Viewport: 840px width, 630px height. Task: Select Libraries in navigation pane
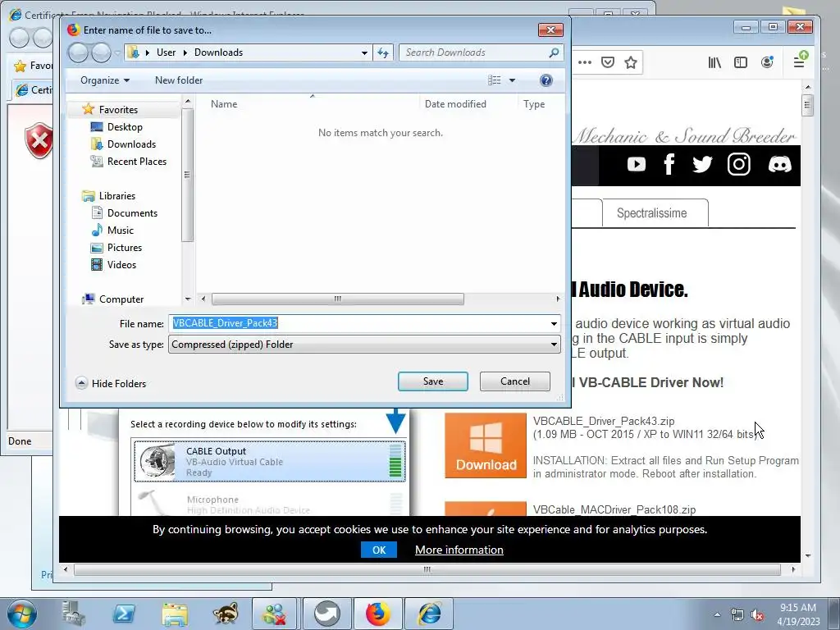(x=116, y=196)
